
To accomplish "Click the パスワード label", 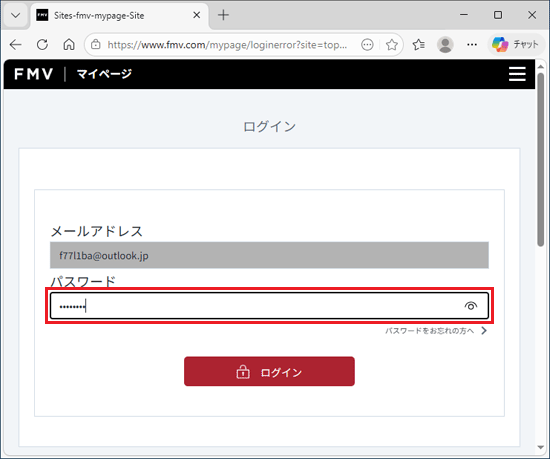I will click(x=83, y=282).
